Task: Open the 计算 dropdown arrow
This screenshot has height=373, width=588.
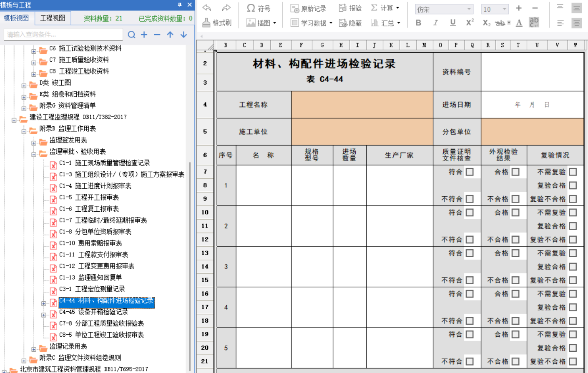Action: tap(397, 8)
